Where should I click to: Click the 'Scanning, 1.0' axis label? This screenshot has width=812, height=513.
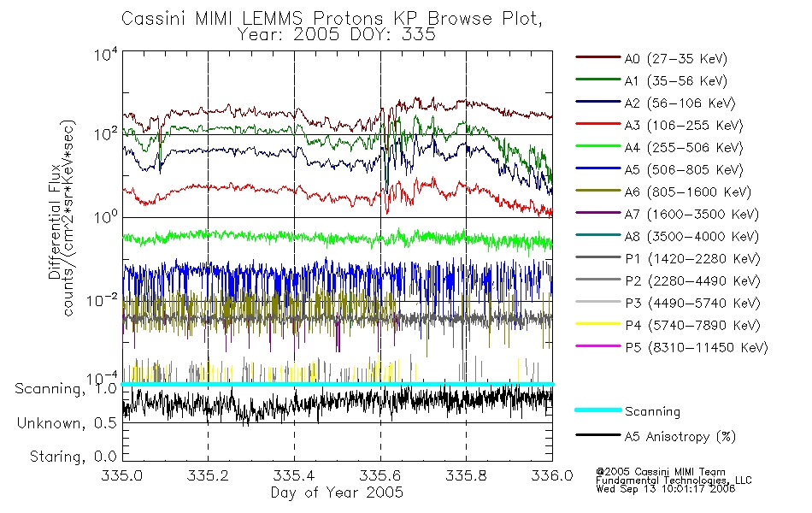pos(66,389)
